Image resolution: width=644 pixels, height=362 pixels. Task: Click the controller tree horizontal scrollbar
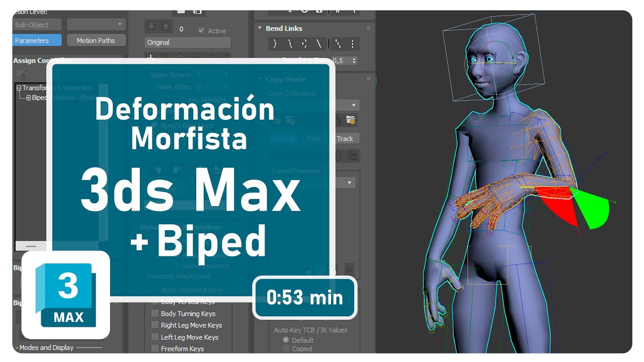pos(31,246)
